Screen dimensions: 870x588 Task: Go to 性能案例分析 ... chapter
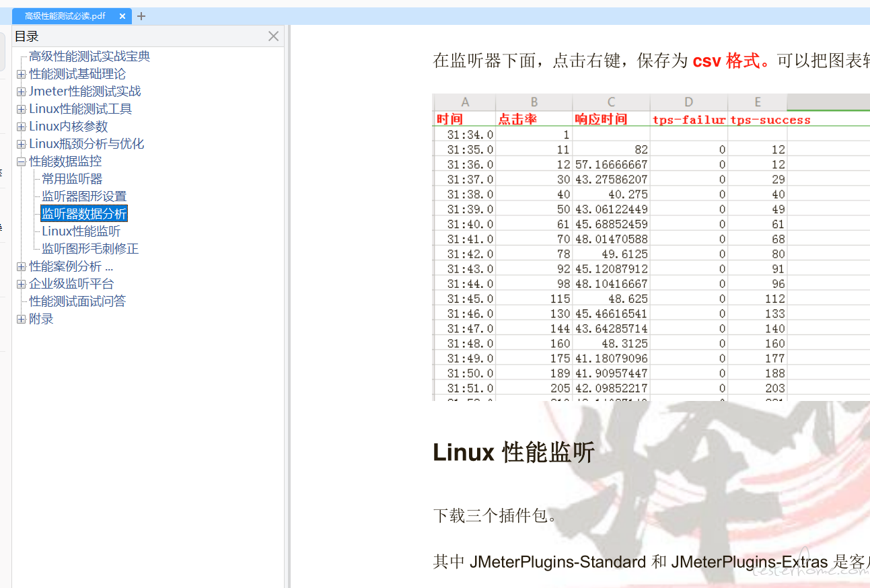click(71, 266)
